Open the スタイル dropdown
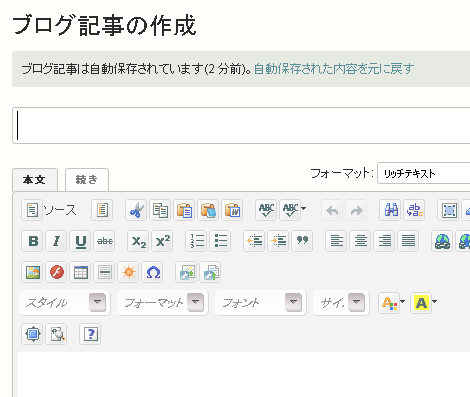The height and width of the screenshot is (397, 470). click(x=65, y=303)
